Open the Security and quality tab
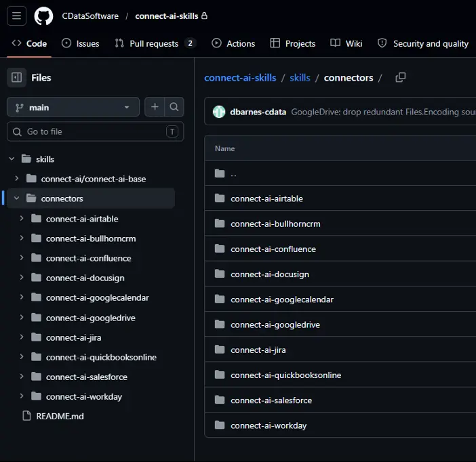The width and height of the screenshot is (476, 462). (x=422, y=43)
